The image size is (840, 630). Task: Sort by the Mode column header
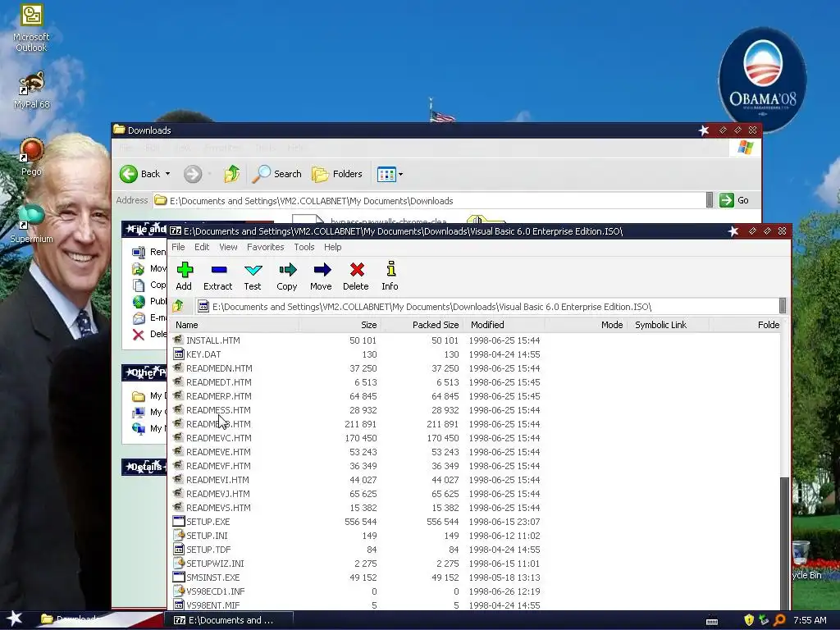586,325
